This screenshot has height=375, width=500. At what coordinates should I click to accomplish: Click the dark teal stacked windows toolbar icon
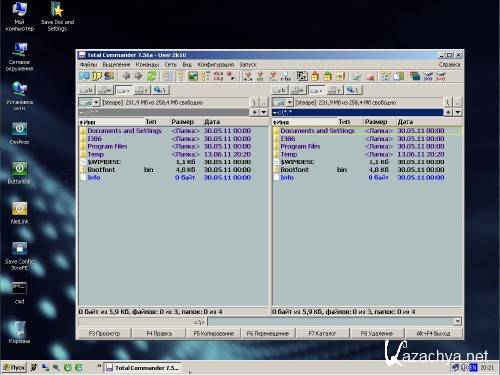click(415, 76)
